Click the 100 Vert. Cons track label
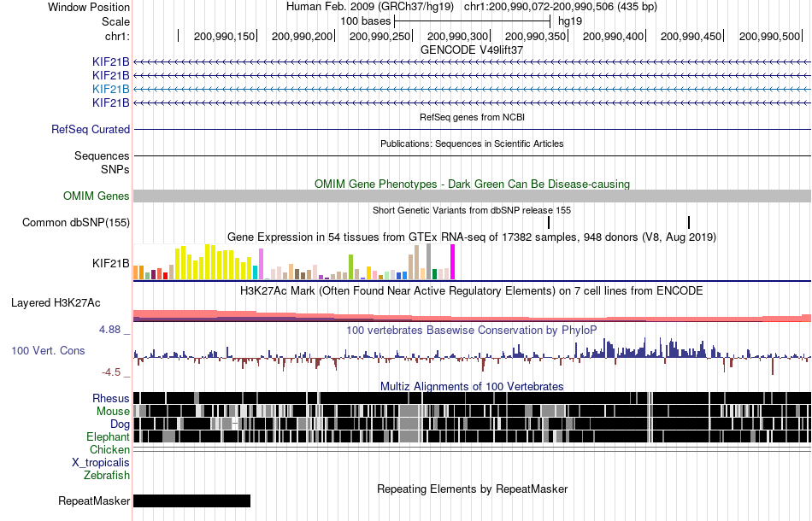Viewport: 812px width, 521px height. pos(48,351)
